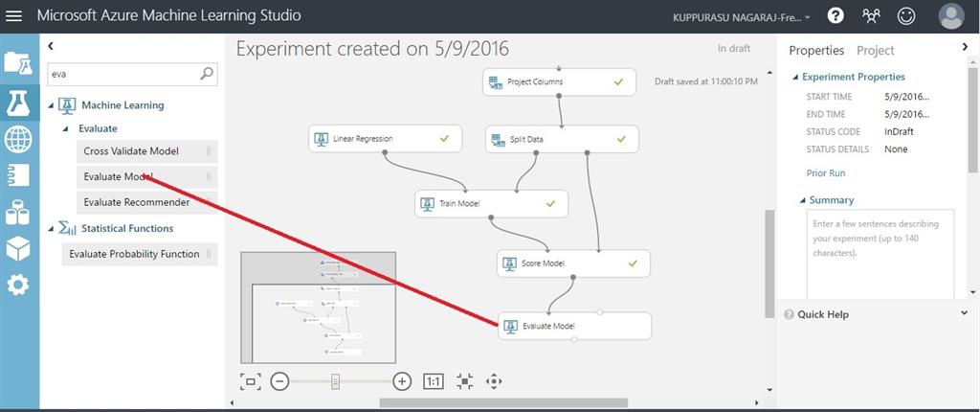Viewport: 980px width, 412px height.
Task: Pick Evaluate Recommender from list
Action: tap(146, 202)
